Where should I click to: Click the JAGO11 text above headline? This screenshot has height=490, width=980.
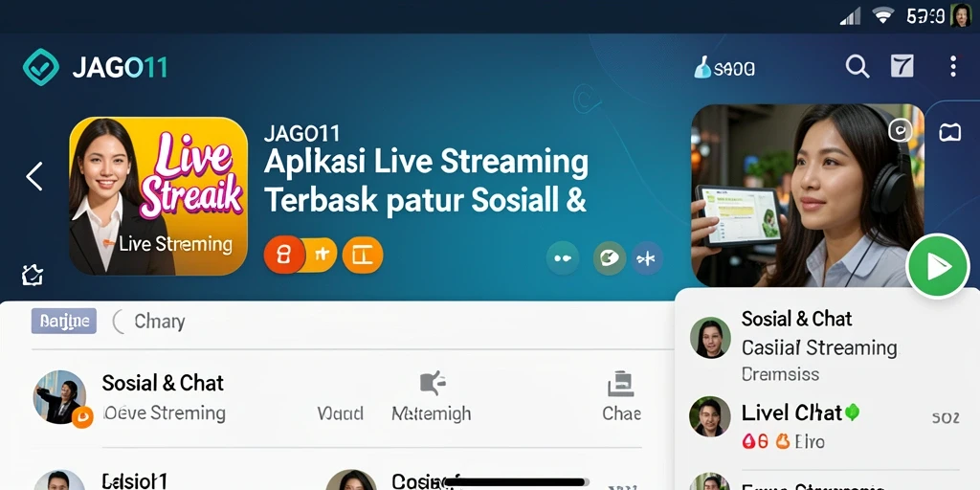tap(301, 133)
